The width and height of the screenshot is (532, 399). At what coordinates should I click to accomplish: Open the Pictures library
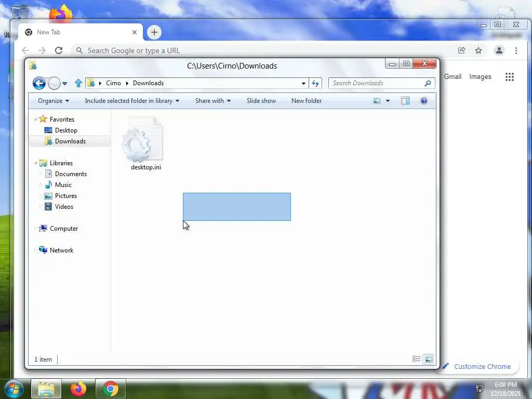point(66,196)
